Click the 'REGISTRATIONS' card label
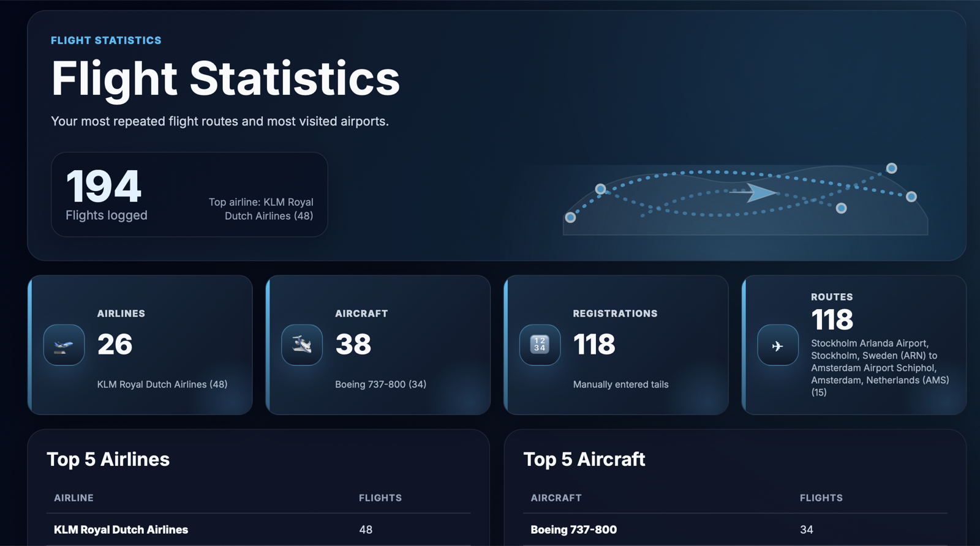Image resolution: width=980 pixels, height=546 pixels. pyautogui.click(x=615, y=313)
